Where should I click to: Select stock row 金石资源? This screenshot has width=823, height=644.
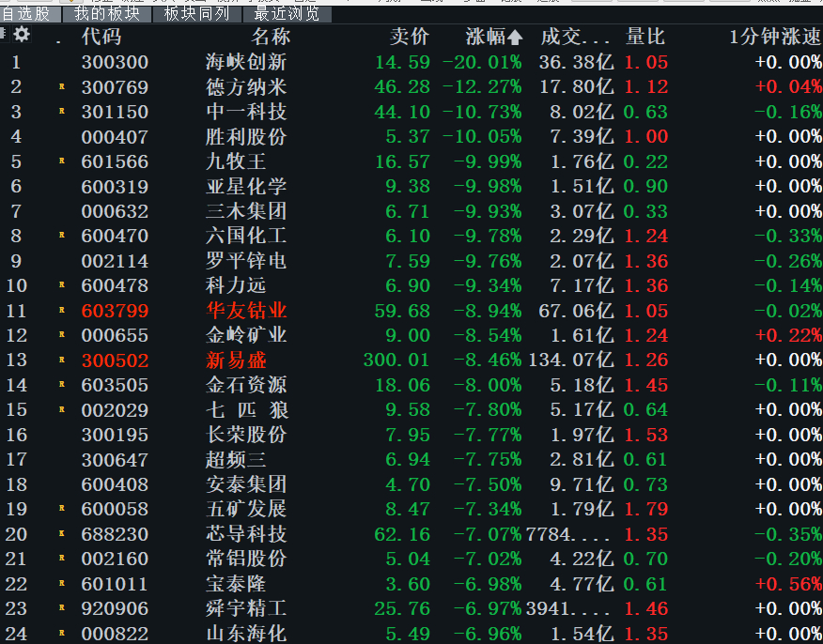[411, 384]
